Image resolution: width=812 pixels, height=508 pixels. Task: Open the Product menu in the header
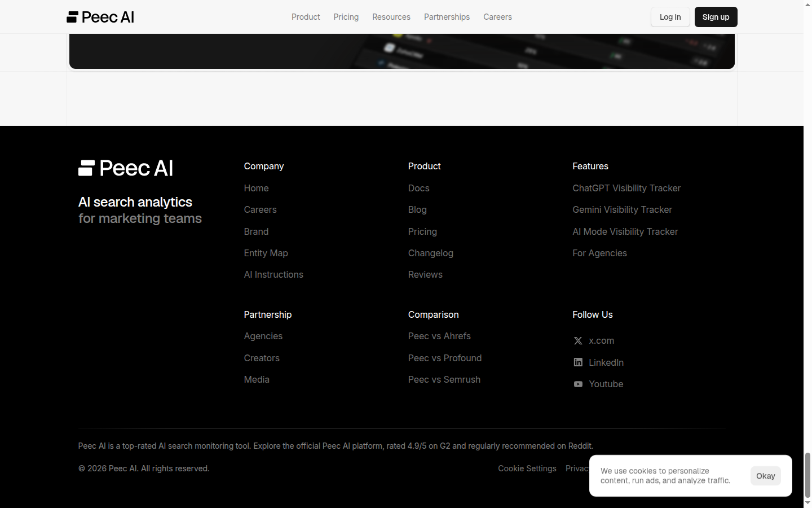click(x=306, y=17)
